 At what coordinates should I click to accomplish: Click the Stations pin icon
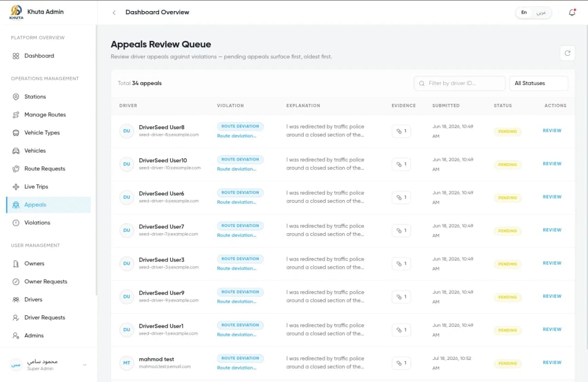pyautogui.click(x=16, y=97)
